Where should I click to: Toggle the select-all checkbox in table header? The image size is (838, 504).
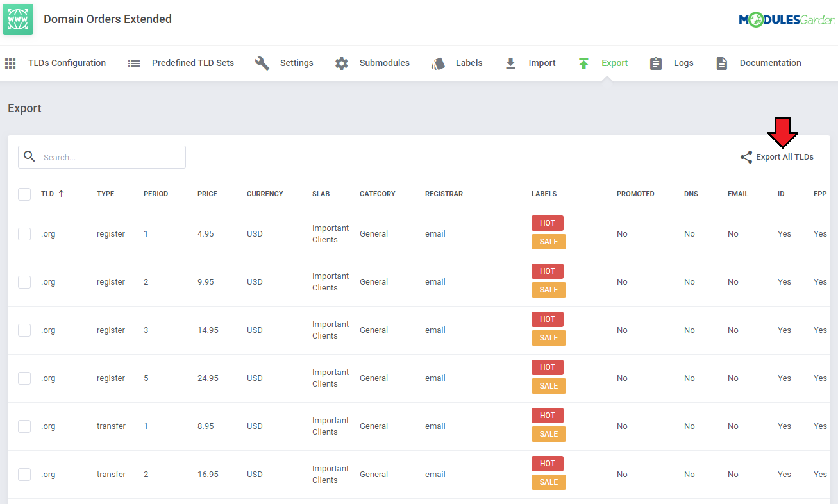click(x=24, y=194)
